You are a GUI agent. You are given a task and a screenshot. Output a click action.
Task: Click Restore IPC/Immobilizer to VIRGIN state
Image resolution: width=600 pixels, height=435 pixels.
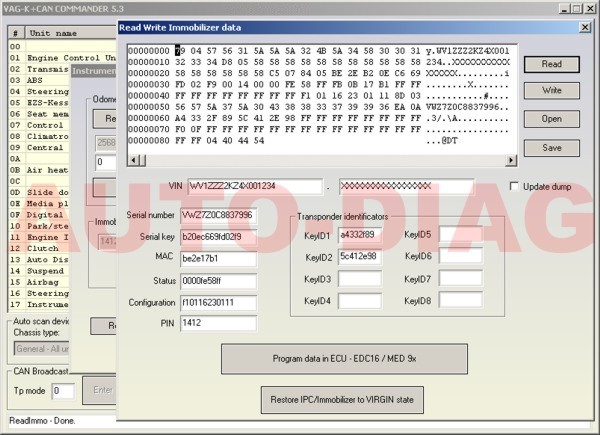pos(342,400)
